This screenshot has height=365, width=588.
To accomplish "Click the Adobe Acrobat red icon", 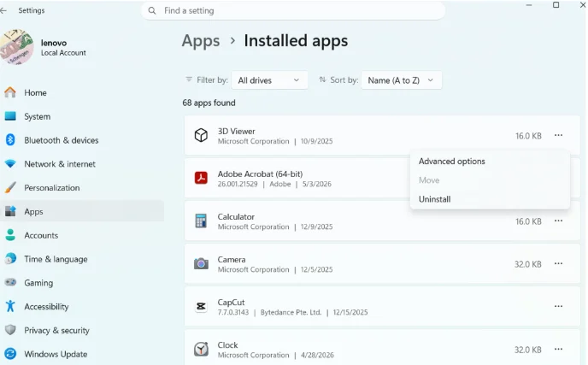I will [201, 178].
